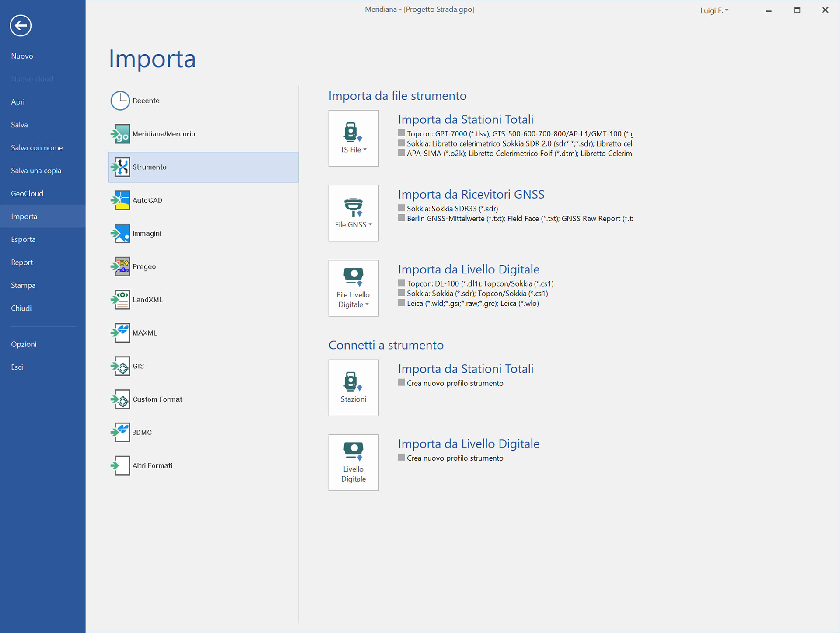The height and width of the screenshot is (633, 840).
Task: Go to Esporta in the sidebar
Action: [23, 239]
